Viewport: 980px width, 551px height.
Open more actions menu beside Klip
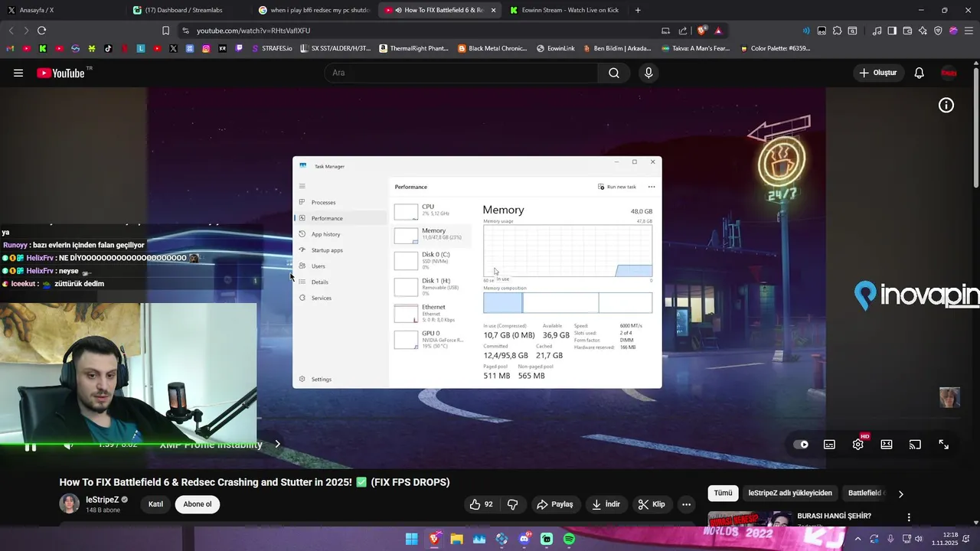click(x=687, y=504)
